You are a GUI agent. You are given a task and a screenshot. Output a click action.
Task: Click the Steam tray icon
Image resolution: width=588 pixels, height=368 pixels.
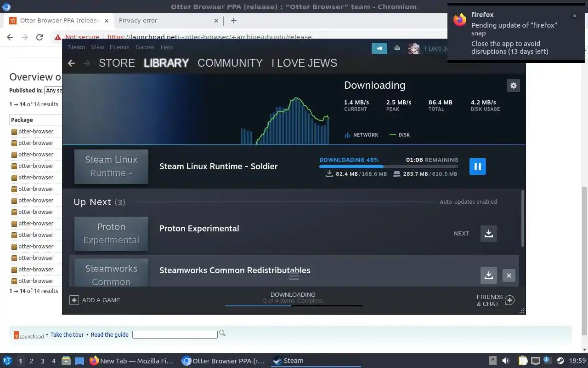tap(560, 361)
